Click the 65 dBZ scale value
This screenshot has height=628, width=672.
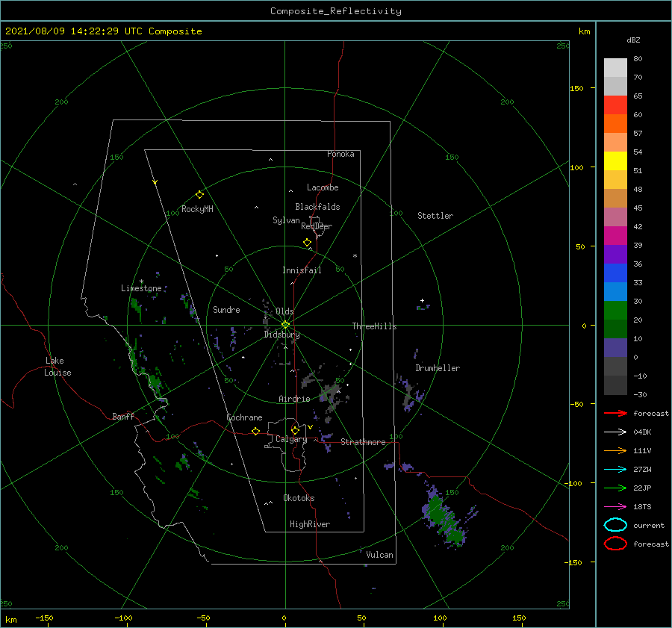(638, 96)
